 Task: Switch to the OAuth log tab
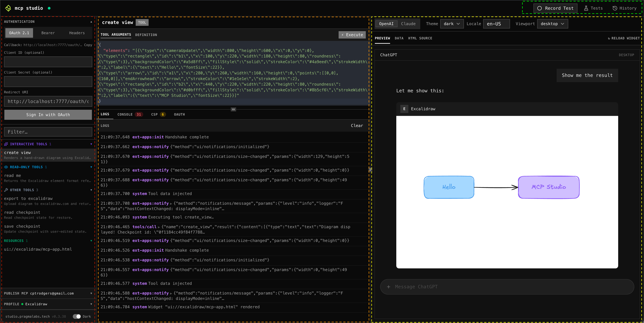pos(179,114)
